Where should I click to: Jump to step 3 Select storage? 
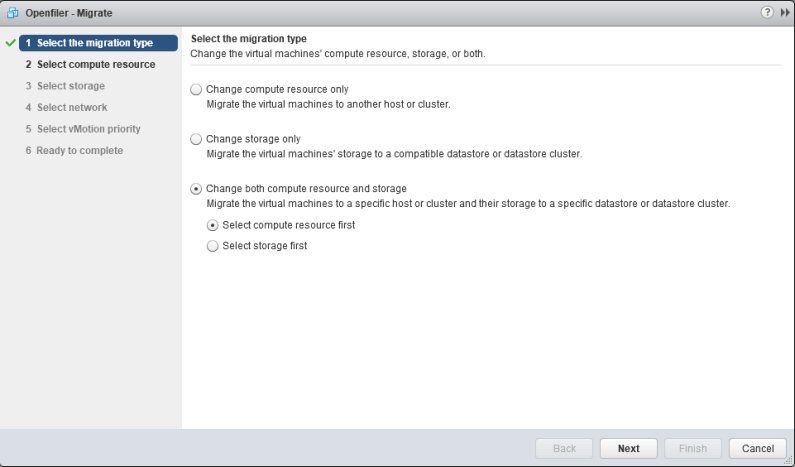(x=64, y=86)
